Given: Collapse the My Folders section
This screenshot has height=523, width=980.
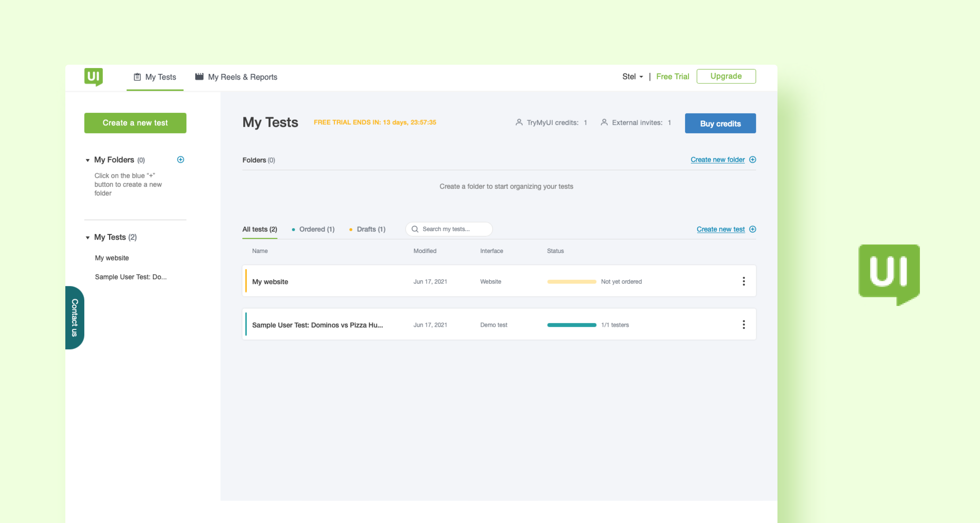Looking at the screenshot, I should click(88, 160).
